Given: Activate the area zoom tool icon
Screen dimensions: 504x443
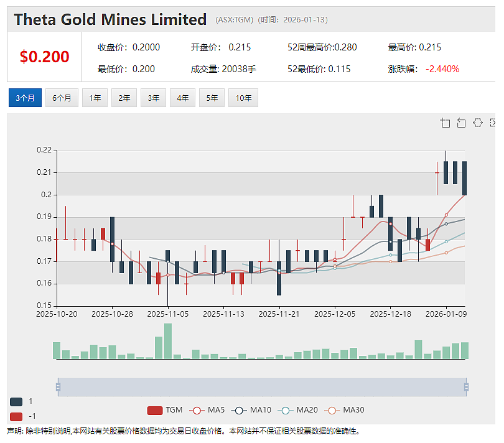Looking at the screenshot, I should click(445, 123).
